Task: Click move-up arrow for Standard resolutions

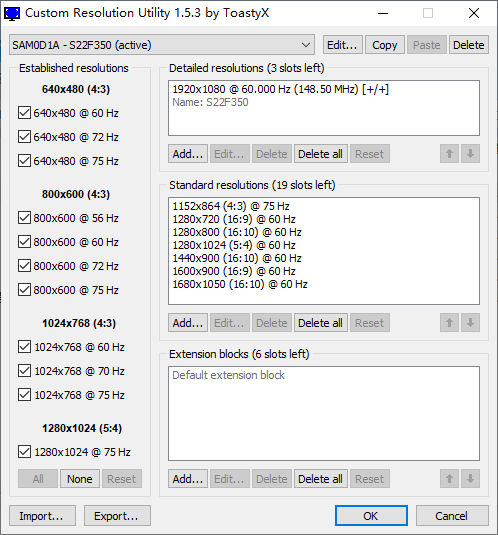Action: pos(449,322)
